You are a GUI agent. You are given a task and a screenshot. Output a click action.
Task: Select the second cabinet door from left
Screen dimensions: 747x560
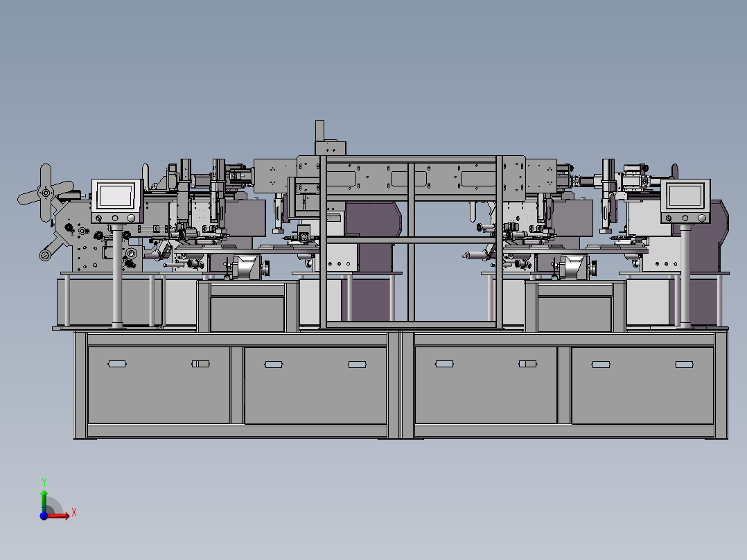[315, 385]
